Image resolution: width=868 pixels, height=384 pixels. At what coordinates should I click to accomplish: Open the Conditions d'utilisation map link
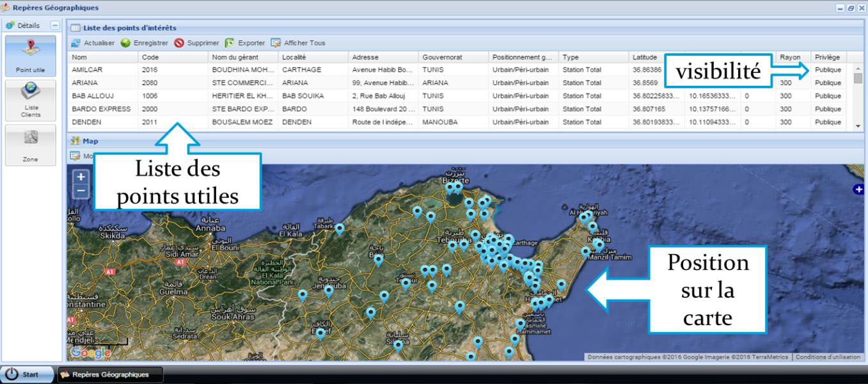[x=828, y=357]
